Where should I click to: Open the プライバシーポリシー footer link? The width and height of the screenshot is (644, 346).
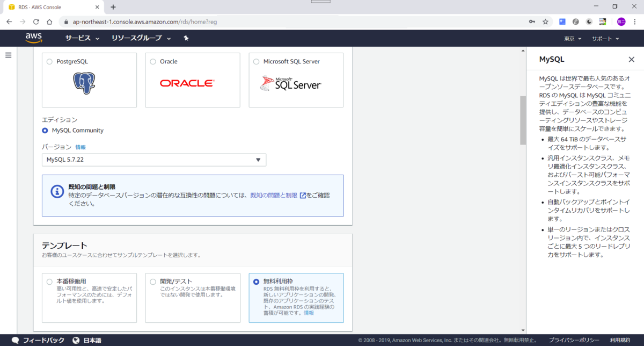[574, 340]
